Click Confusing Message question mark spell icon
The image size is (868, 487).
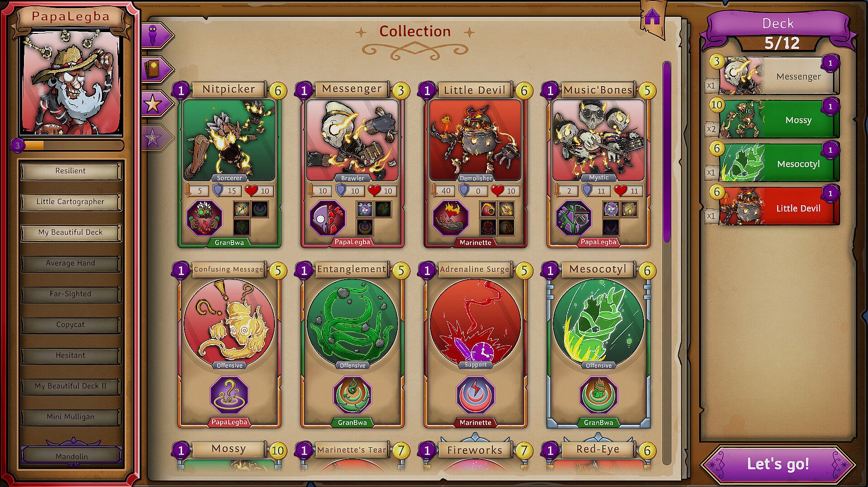pos(229,395)
